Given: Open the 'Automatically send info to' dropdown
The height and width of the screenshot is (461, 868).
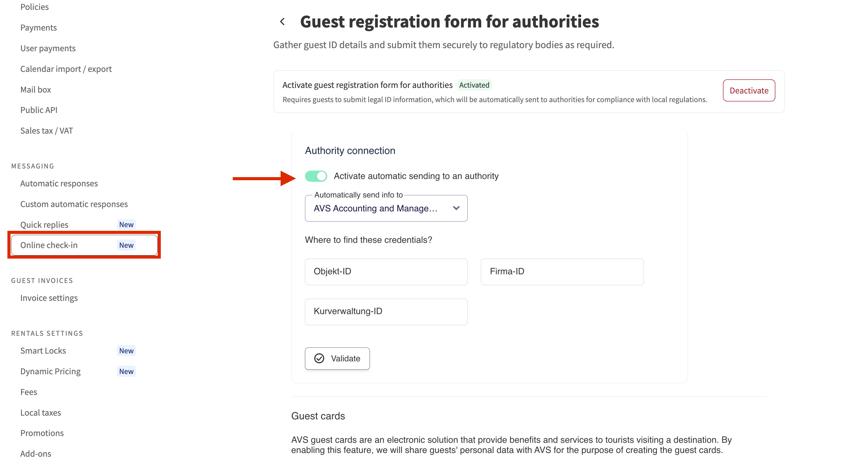Looking at the screenshot, I should click(x=386, y=208).
